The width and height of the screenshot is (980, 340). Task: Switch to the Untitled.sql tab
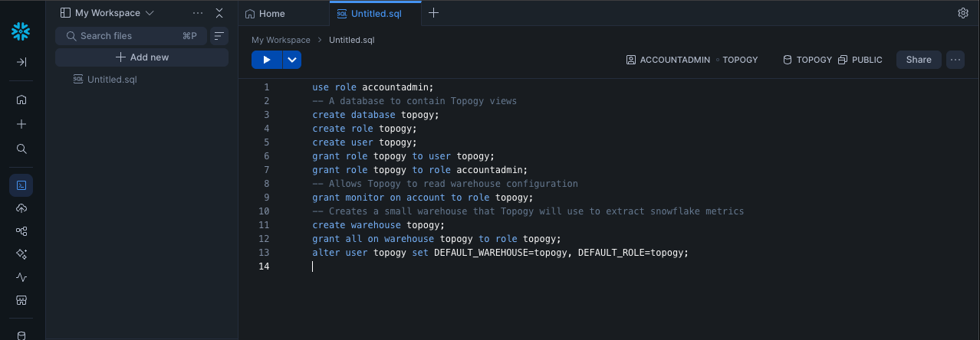[375, 13]
